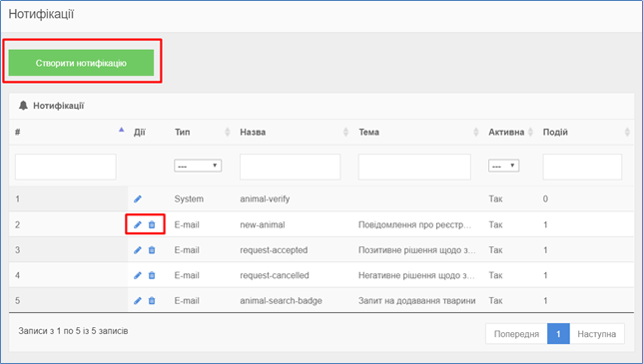Image resolution: width=643 pixels, height=364 pixels.
Task: Select the animal-search-badge name cell
Action: (281, 300)
